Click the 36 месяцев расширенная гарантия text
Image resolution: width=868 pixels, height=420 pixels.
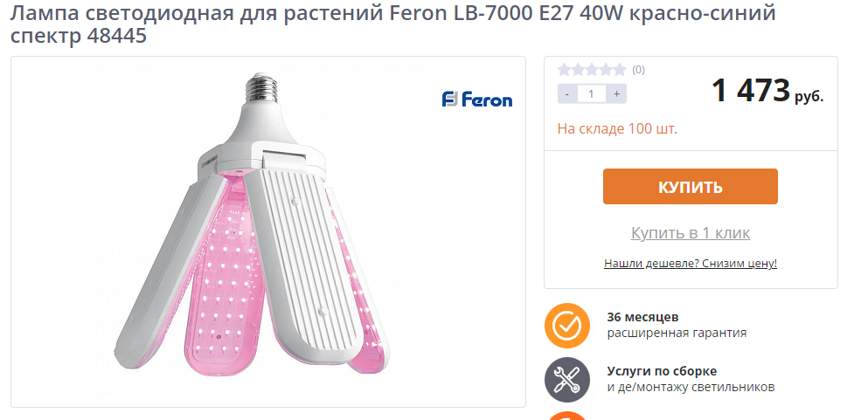tap(677, 325)
